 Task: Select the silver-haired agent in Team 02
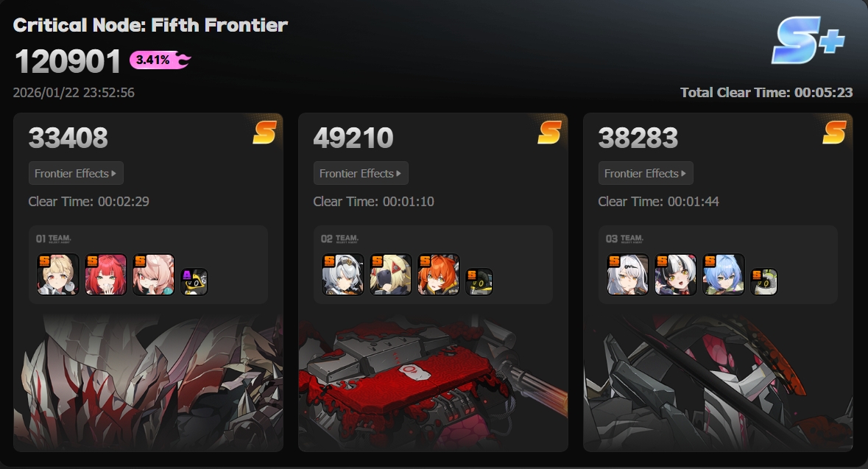(x=343, y=275)
